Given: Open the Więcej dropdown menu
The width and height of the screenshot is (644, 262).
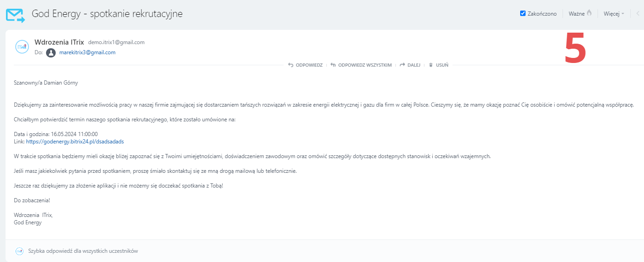Looking at the screenshot, I should coord(614,14).
